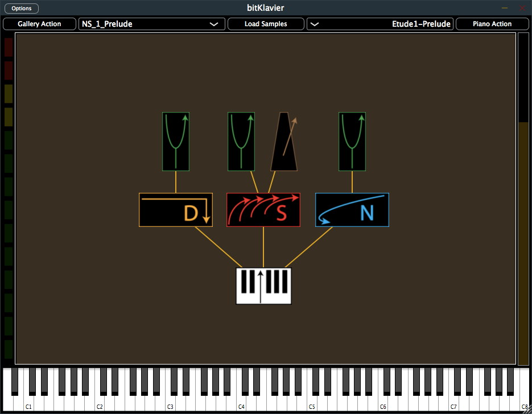
Task: Select Tuning fork above Direct block
Action: point(176,142)
